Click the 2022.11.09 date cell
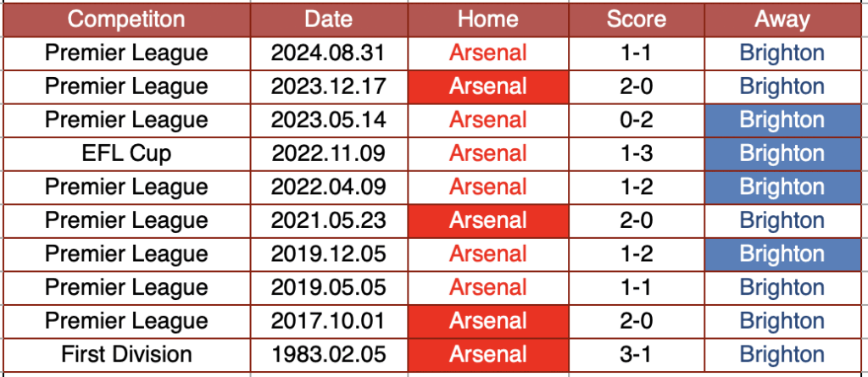 [328, 153]
